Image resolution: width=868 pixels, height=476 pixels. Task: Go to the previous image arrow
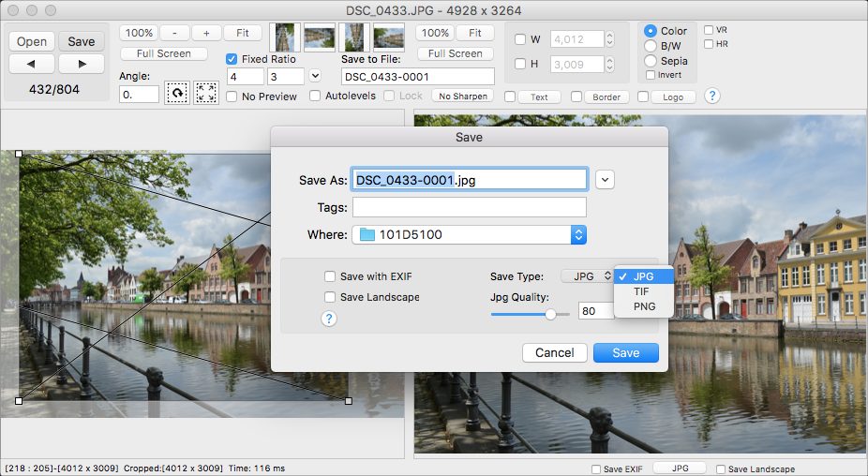(32, 65)
